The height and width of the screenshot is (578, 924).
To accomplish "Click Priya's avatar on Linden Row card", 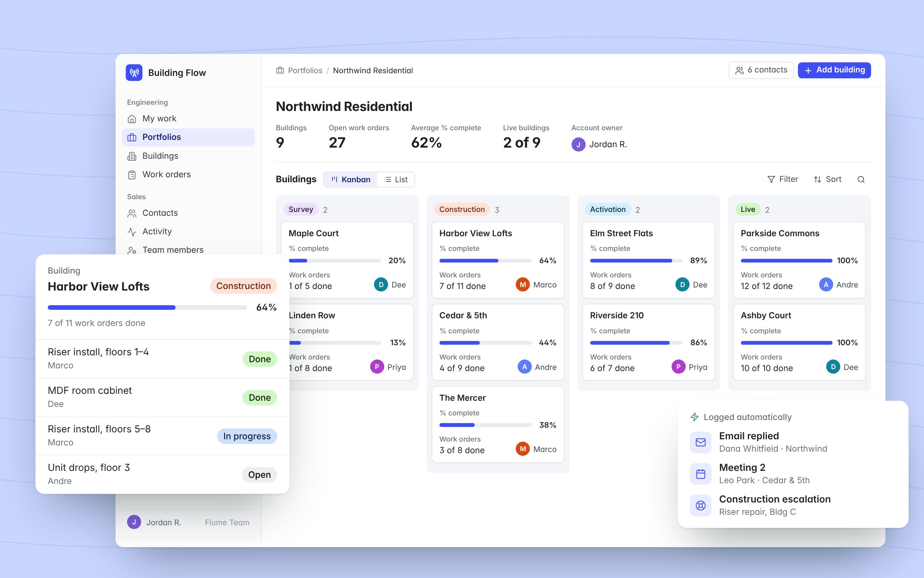I will tap(377, 367).
